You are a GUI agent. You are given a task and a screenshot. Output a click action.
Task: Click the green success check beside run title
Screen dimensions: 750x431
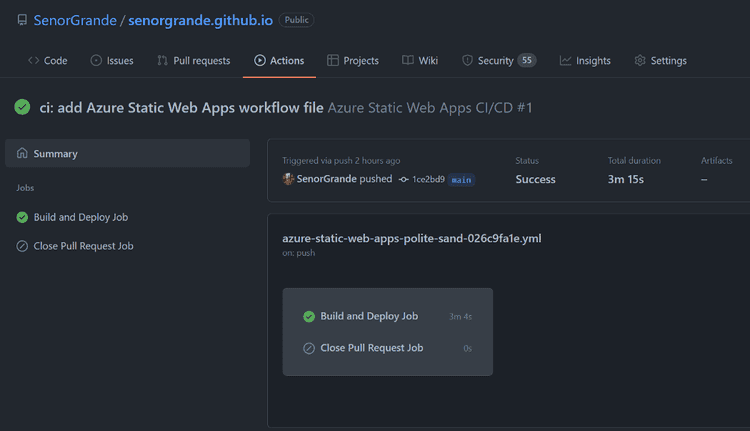click(x=22, y=107)
